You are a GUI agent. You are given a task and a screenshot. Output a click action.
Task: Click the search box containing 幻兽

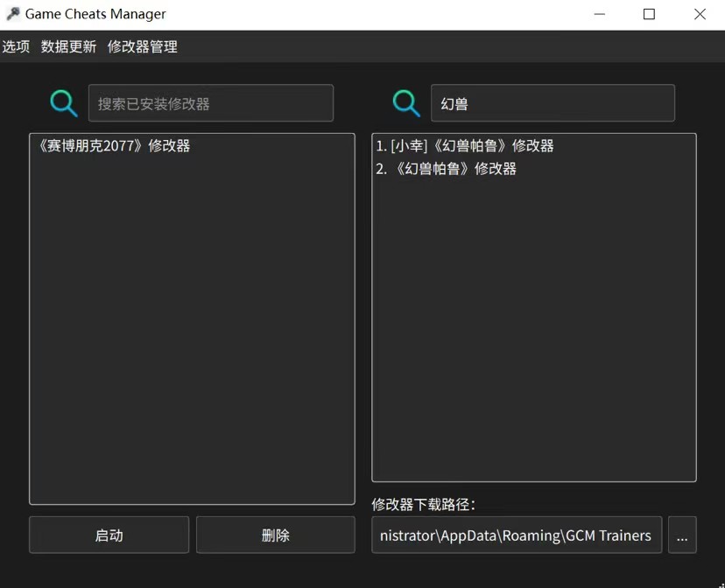(x=552, y=103)
